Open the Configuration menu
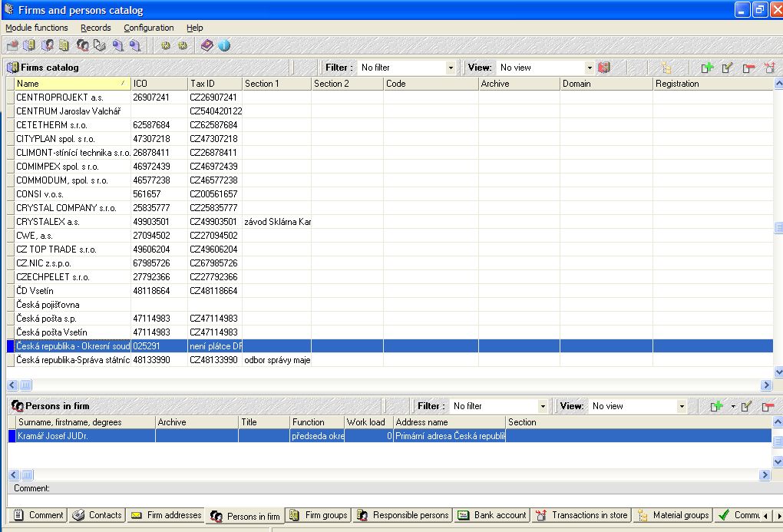The width and height of the screenshot is (783, 532). (x=149, y=28)
